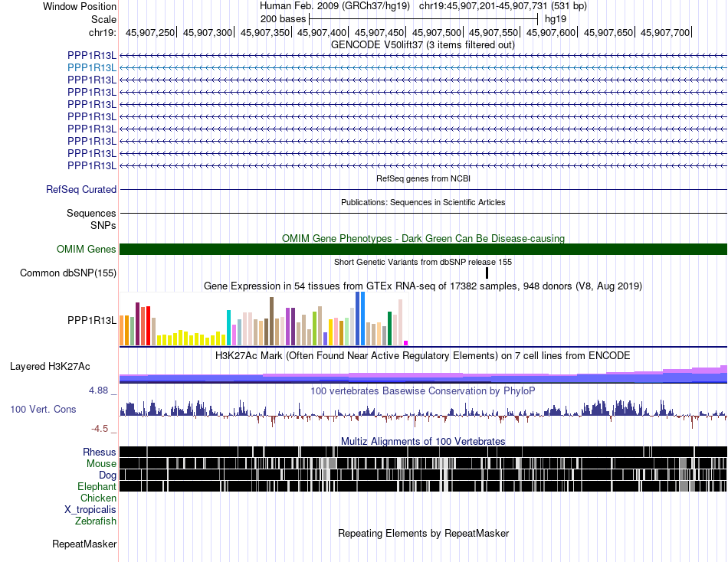Click the 100 Vert. Cons label

coord(43,410)
